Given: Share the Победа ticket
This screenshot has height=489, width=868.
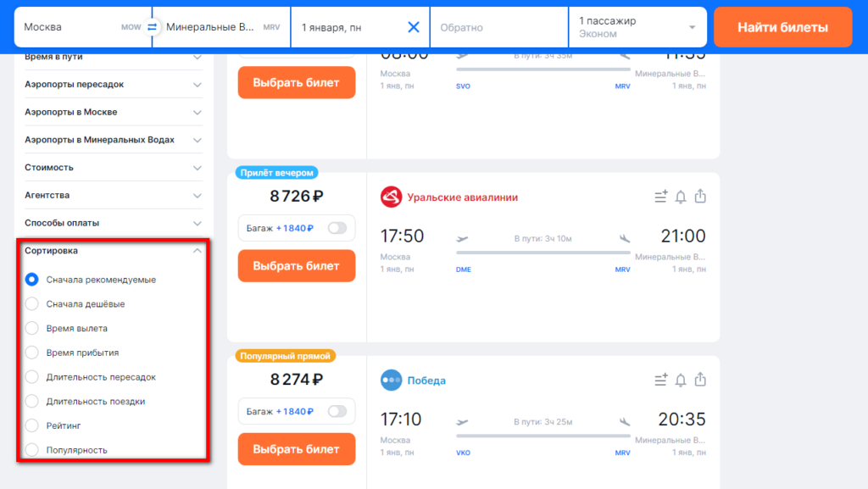Looking at the screenshot, I should (700, 381).
